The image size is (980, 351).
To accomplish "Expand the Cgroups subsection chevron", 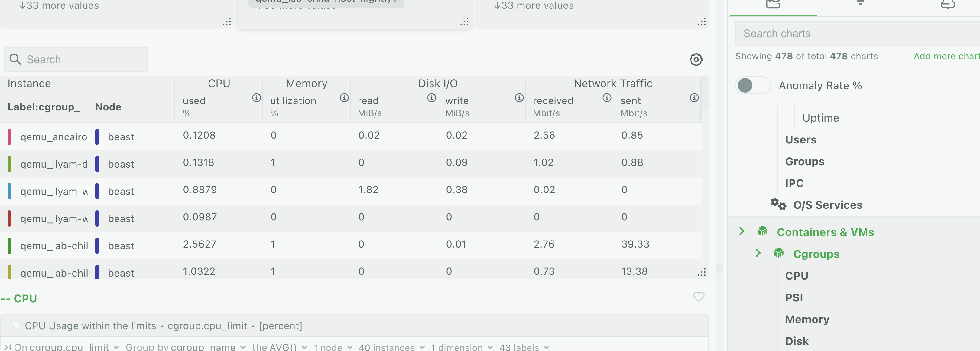I will [758, 253].
